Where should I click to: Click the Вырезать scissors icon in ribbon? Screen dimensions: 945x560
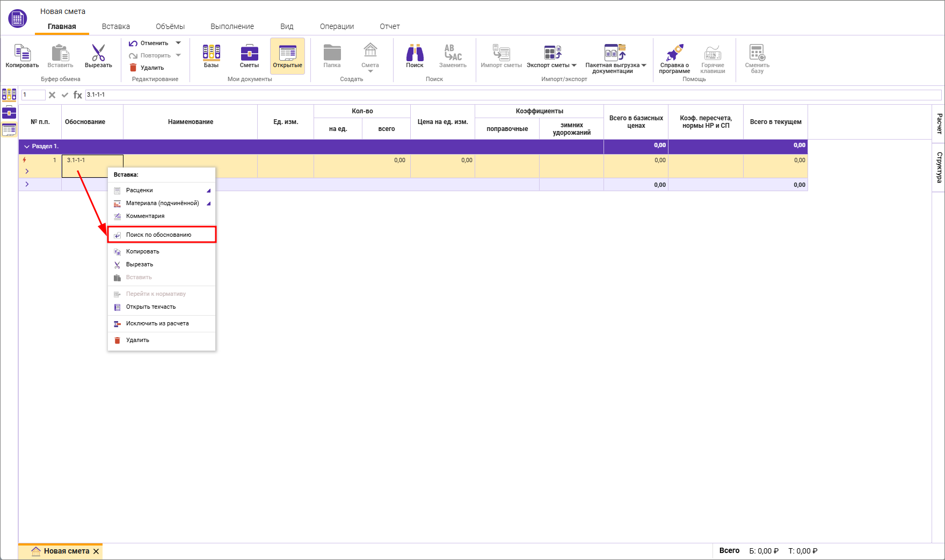click(x=98, y=54)
